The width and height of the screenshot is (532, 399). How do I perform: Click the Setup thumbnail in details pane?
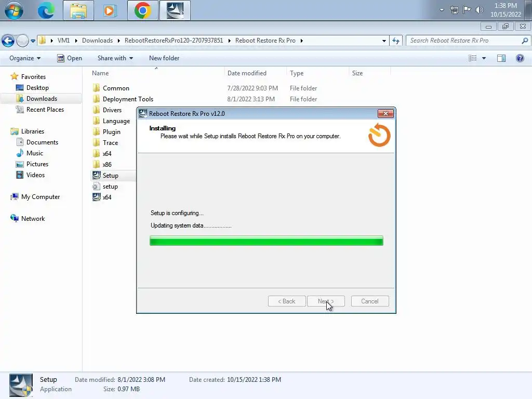tap(21, 385)
